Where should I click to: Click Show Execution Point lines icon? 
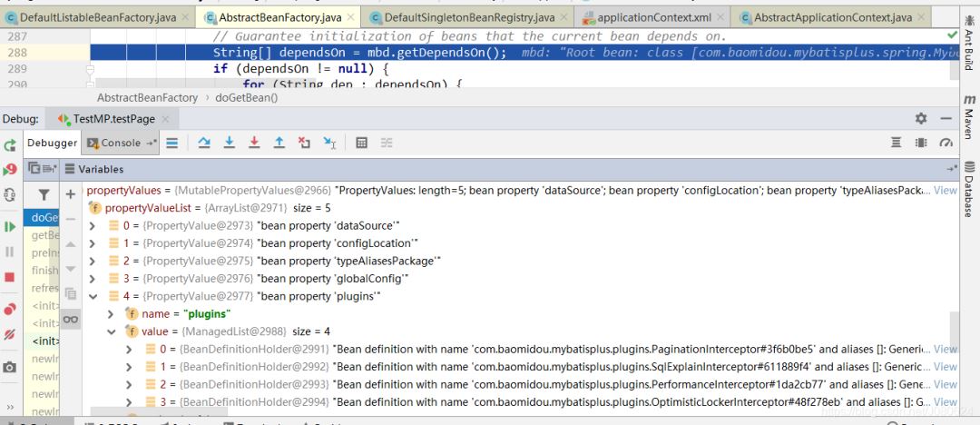point(172,143)
